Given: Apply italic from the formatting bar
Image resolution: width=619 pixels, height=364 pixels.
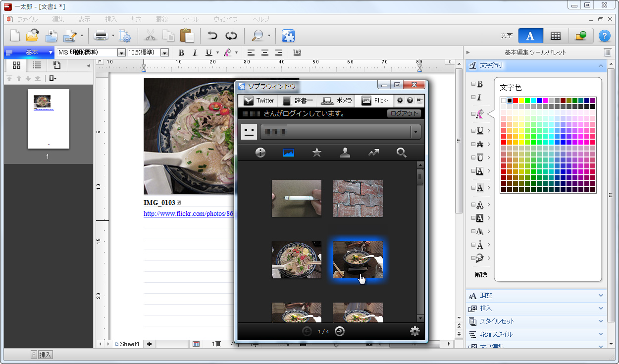Looking at the screenshot, I should [x=195, y=52].
